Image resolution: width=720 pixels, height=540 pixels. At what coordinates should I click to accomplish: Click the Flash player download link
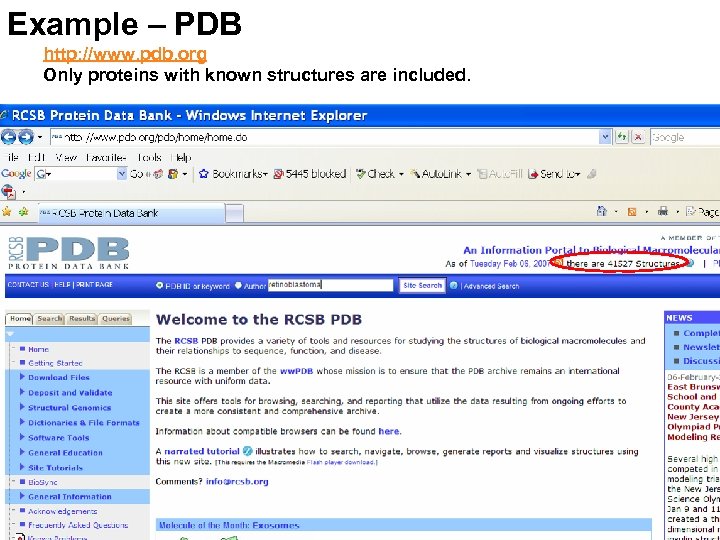coord(340,462)
